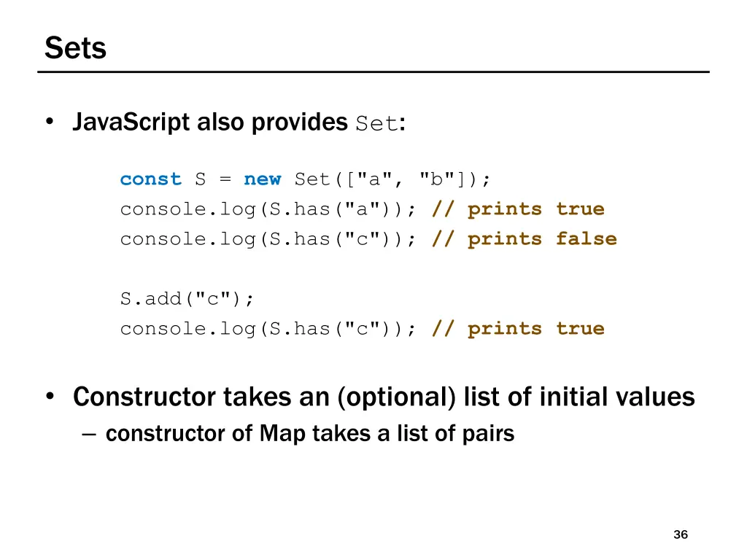Click the inline "Set" monospace word in first bullet
Screen dimensions: 747x560
(x=376, y=123)
